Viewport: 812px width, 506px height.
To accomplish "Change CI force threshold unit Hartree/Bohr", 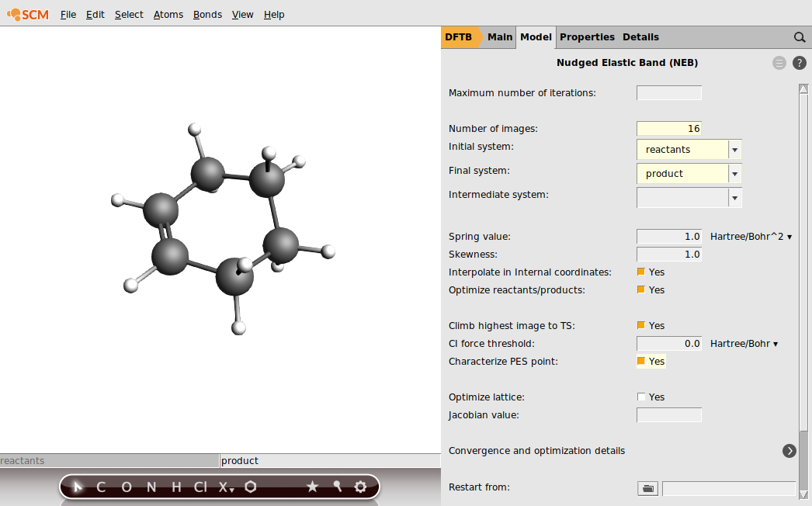I will [x=744, y=344].
